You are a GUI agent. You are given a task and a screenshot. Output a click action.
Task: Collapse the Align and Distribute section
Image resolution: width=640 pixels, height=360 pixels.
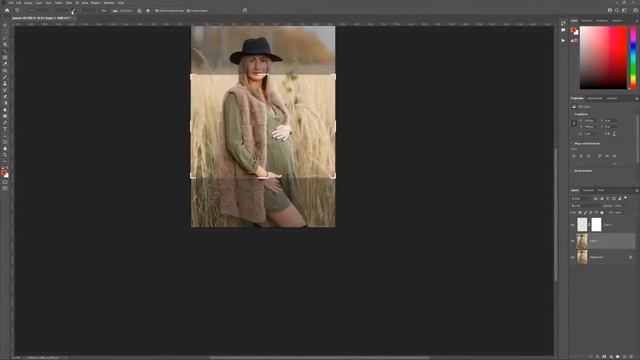(x=572, y=144)
